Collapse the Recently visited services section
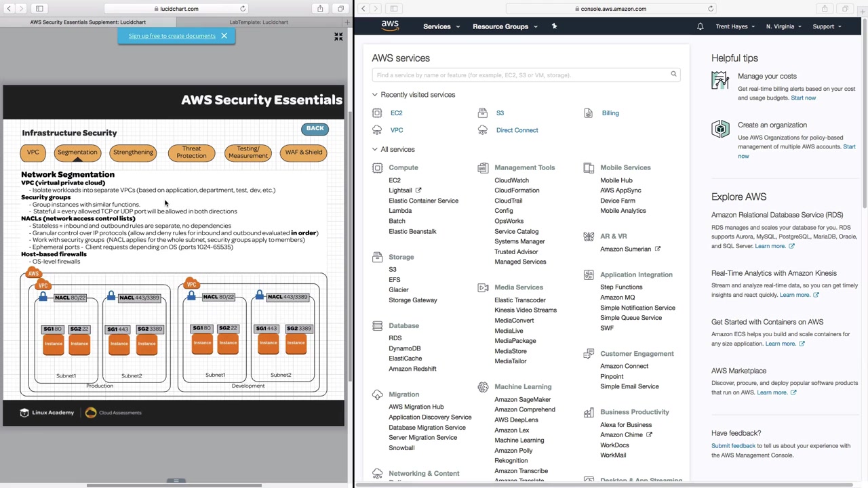 click(374, 95)
